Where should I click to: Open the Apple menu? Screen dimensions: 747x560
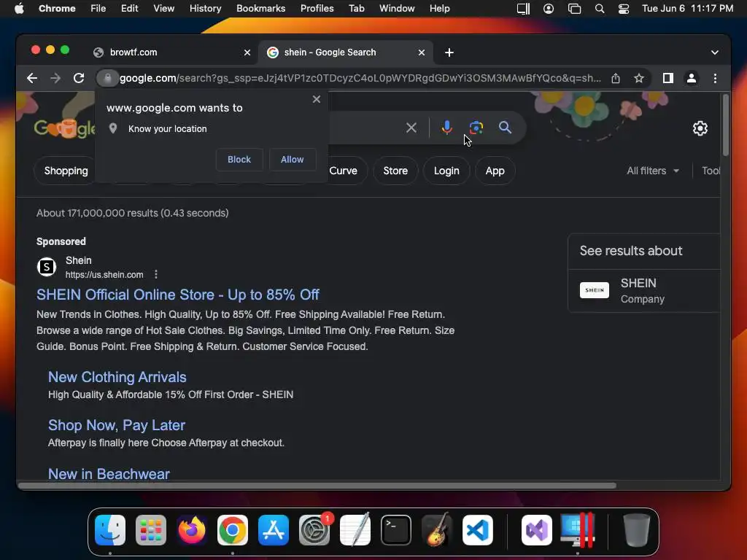pos(19,9)
